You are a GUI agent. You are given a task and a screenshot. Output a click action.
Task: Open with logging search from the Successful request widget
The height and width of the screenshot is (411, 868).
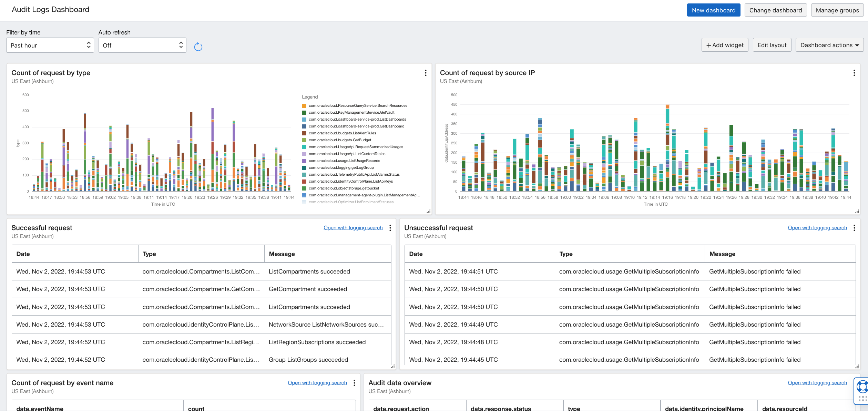(x=353, y=228)
